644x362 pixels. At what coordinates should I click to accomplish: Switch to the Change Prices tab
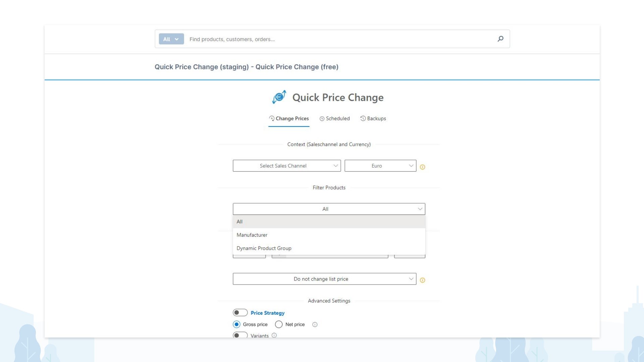(289, 119)
